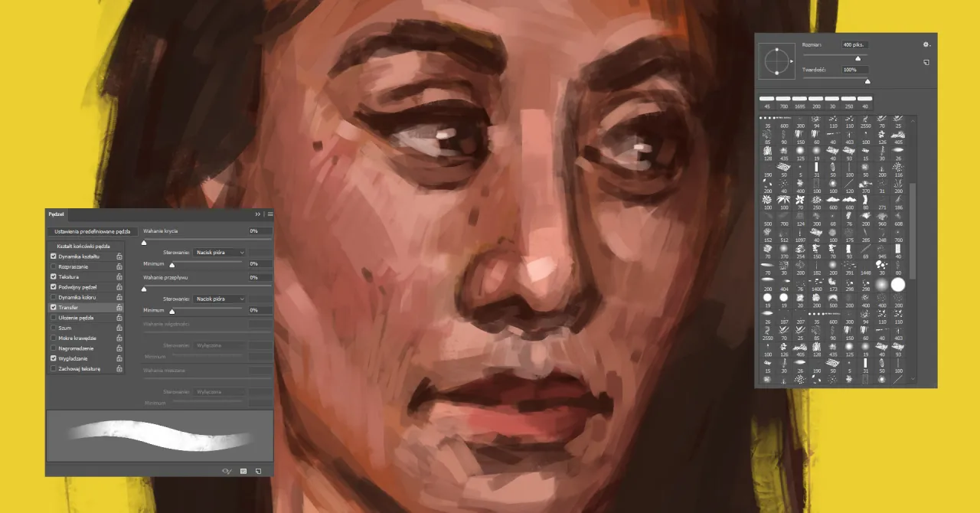Viewport: 980px width, 513px height.
Task: Click the Twardość slider handle
Action: [x=867, y=81]
